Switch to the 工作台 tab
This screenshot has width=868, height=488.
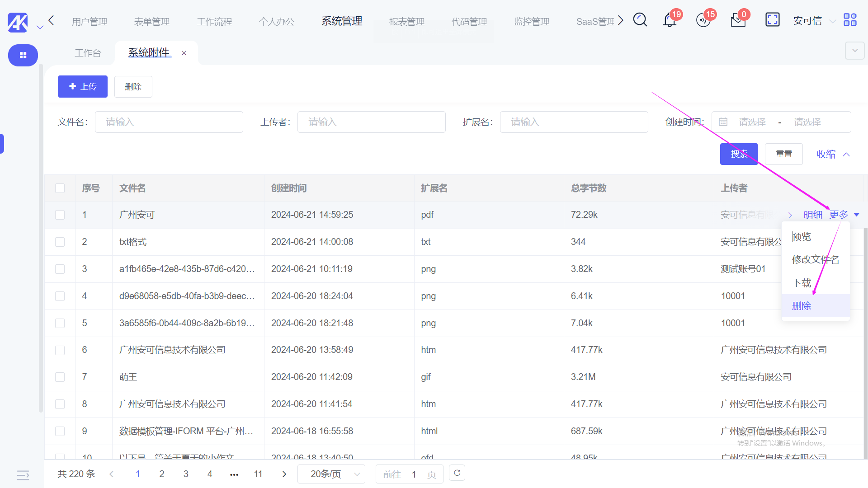pyautogui.click(x=88, y=53)
